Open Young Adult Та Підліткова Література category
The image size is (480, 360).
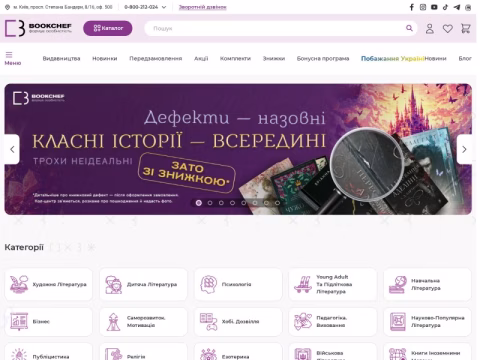(333, 284)
